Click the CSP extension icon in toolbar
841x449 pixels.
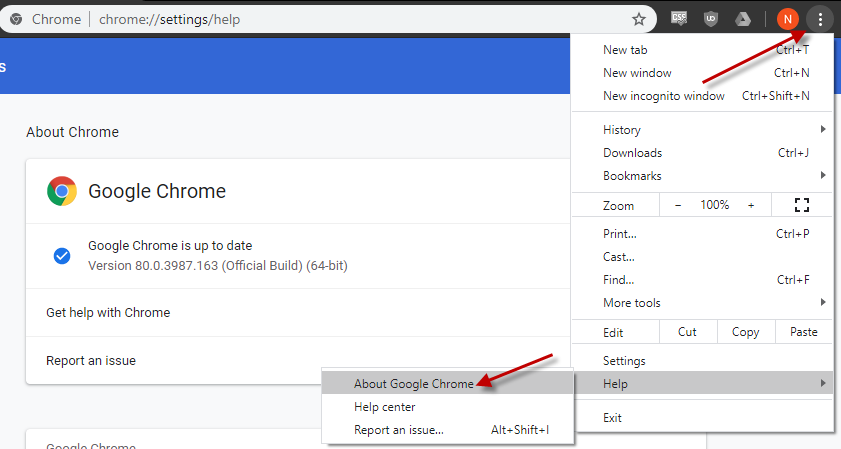[679, 18]
